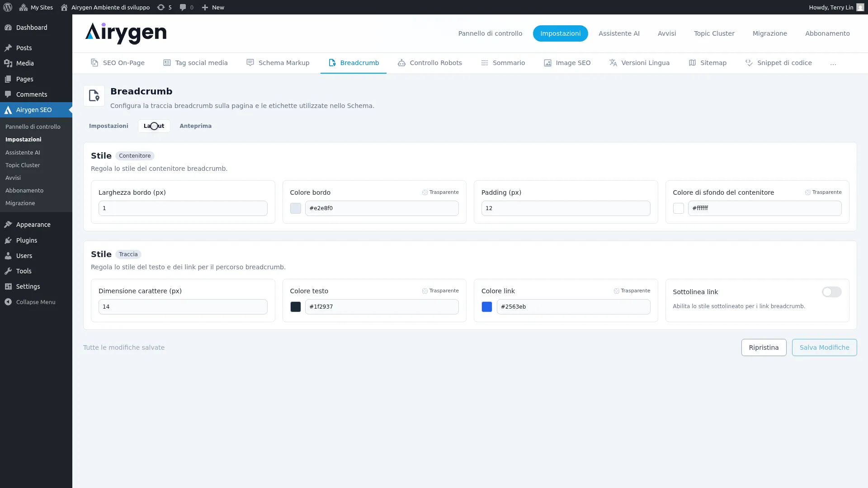Open Assistente AI in top nav
868x488 pixels.
(619, 33)
